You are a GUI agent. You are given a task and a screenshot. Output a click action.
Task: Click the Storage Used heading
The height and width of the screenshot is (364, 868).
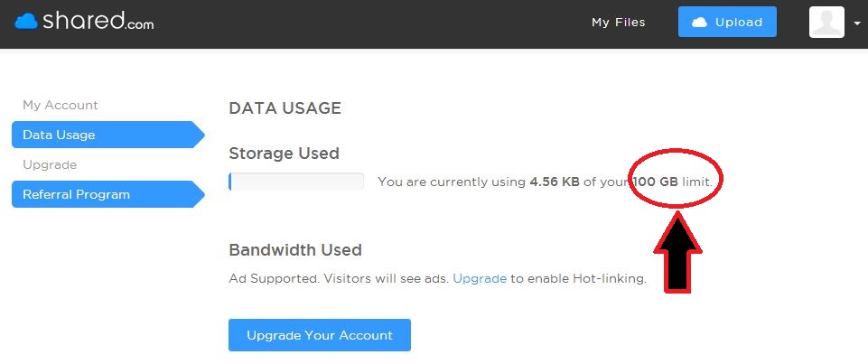[x=284, y=154]
